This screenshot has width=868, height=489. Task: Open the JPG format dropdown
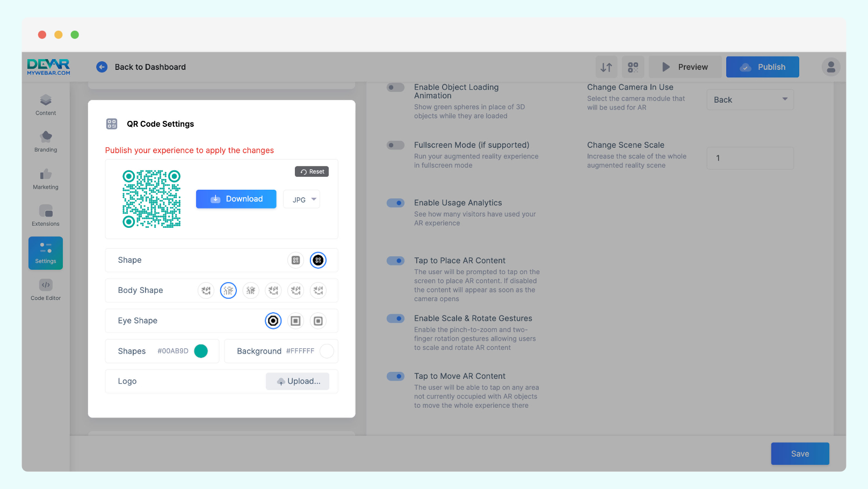point(302,199)
